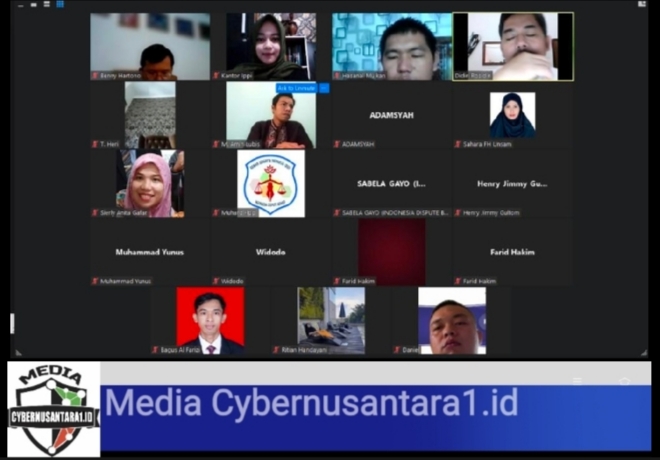Open the more options button beside Ask to Unmute
Image resolution: width=660 pixels, height=460 pixels.
click(x=324, y=88)
